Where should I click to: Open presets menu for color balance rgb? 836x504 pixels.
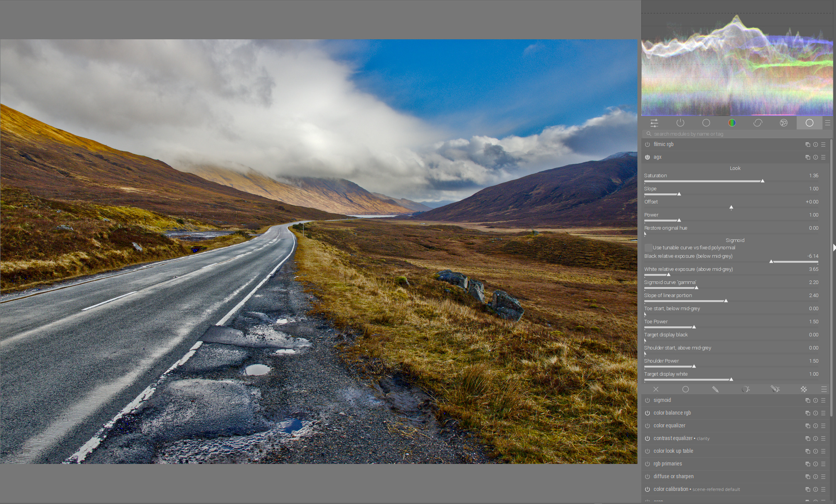click(823, 413)
